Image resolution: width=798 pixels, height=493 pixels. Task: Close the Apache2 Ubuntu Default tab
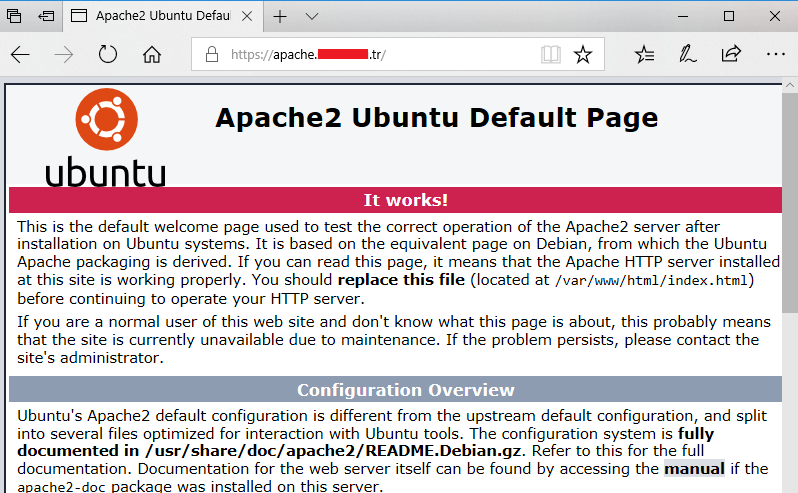pos(247,16)
